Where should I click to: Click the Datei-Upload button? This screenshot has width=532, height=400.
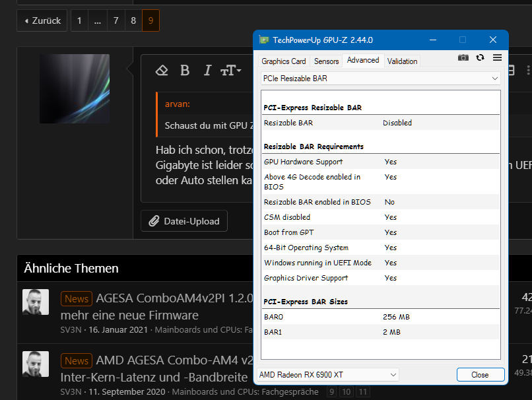(184, 221)
